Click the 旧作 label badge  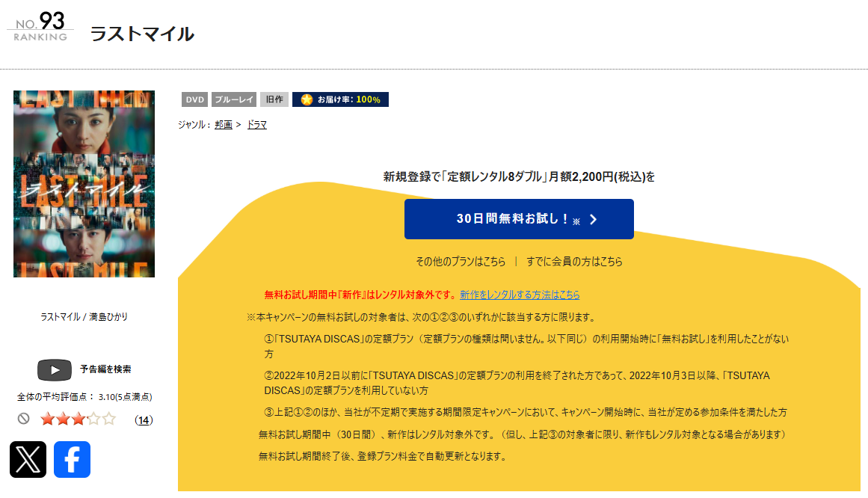[274, 99]
